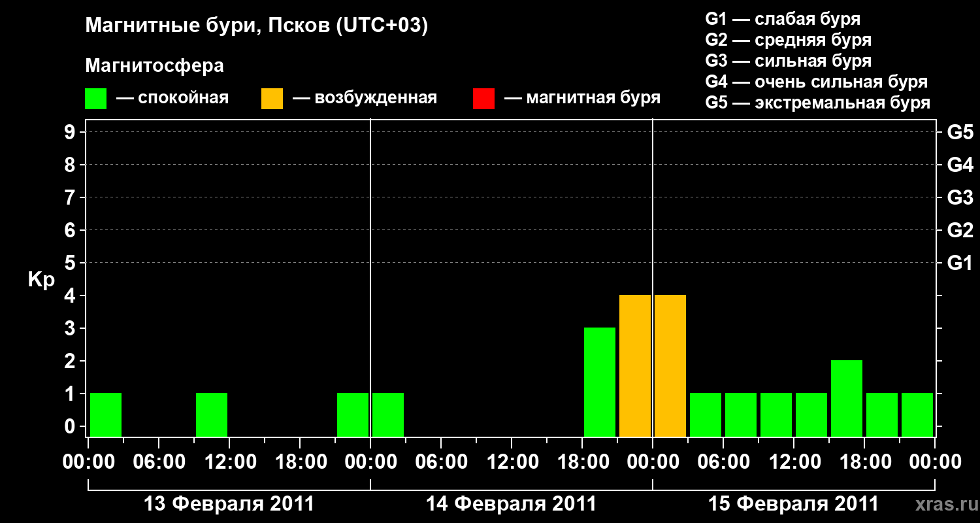The width and height of the screenshot is (980, 523).
Task: Click the 'G3' label on the right axis
Action: 960,198
